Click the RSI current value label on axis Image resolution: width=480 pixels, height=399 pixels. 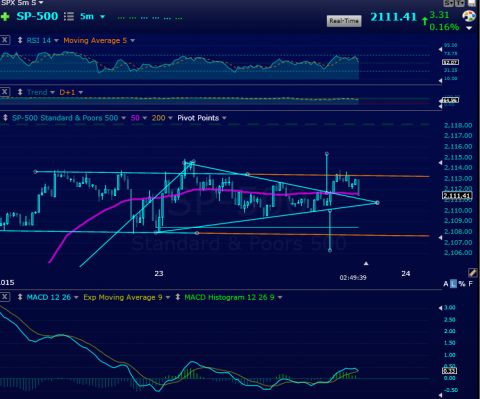[x=450, y=62]
